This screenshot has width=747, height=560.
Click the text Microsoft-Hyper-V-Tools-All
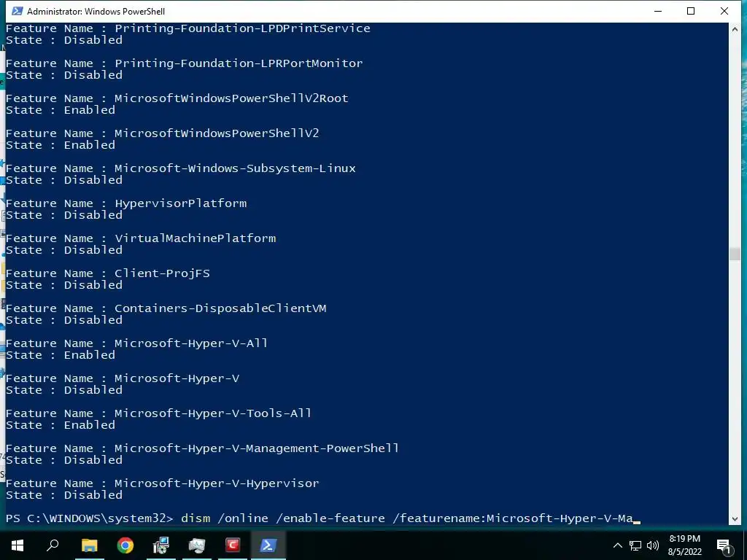coord(213,413)
